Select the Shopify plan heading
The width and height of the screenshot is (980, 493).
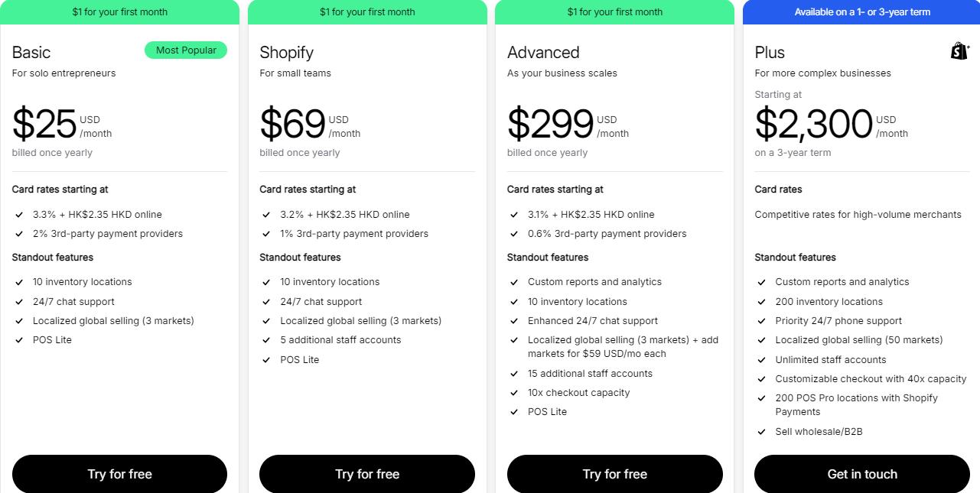coord(286,52)
